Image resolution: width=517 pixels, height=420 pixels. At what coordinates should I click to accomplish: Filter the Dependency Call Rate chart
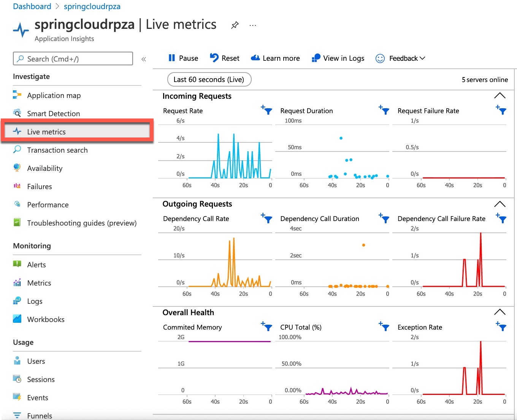click(267, 218)
